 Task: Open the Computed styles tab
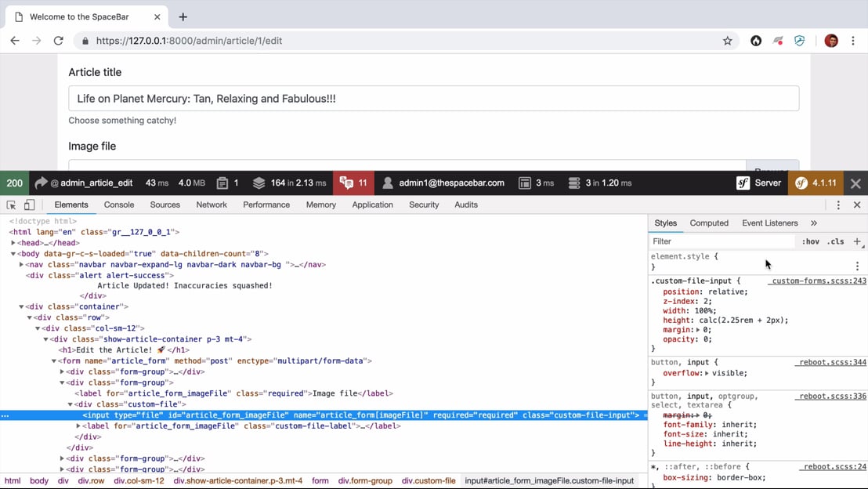point(709,223)
